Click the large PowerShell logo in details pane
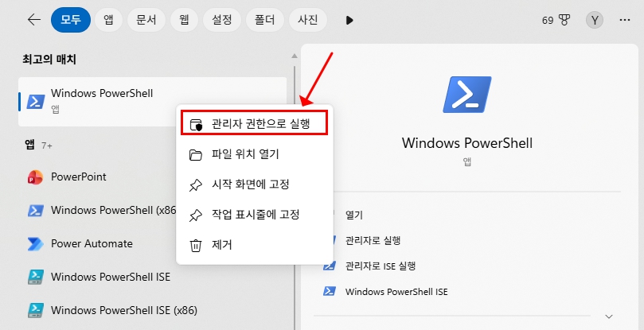 (467, 95)
